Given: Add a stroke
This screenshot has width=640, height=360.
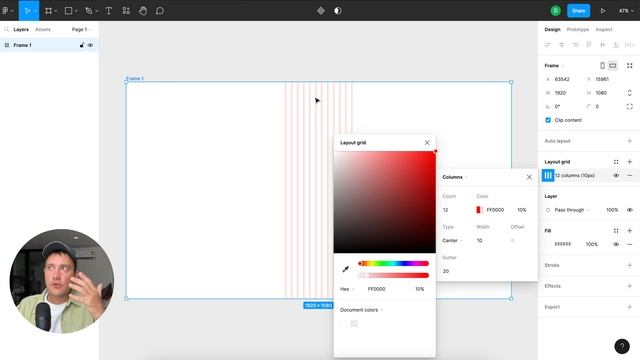Looking at the screenshot, I should [x=630, y=265].
